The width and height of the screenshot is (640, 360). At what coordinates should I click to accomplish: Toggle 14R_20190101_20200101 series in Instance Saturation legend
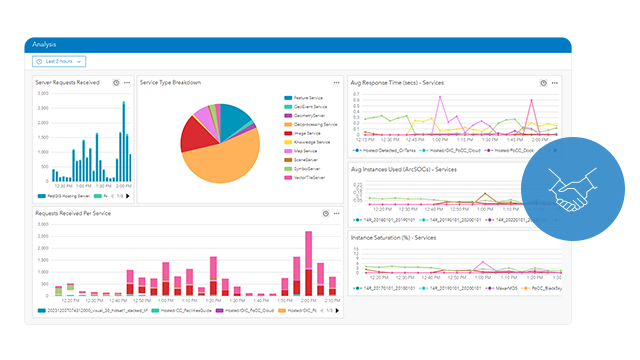450,288
